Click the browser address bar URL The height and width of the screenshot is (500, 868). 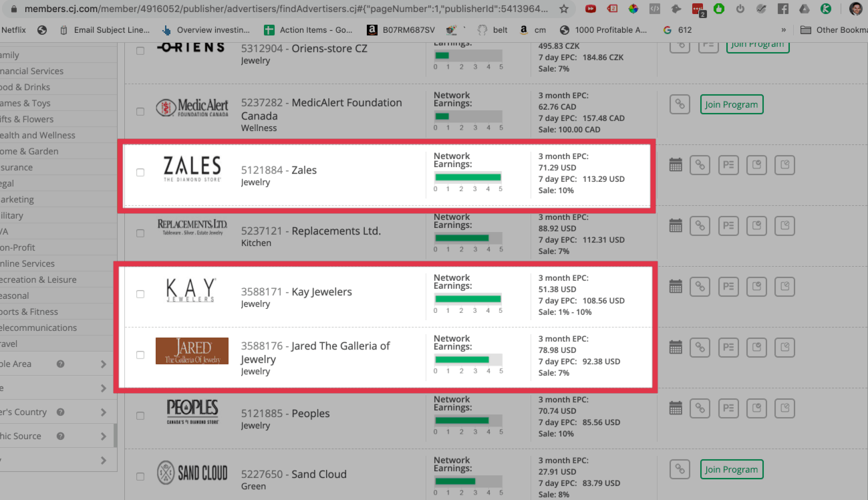coord(286,9)
